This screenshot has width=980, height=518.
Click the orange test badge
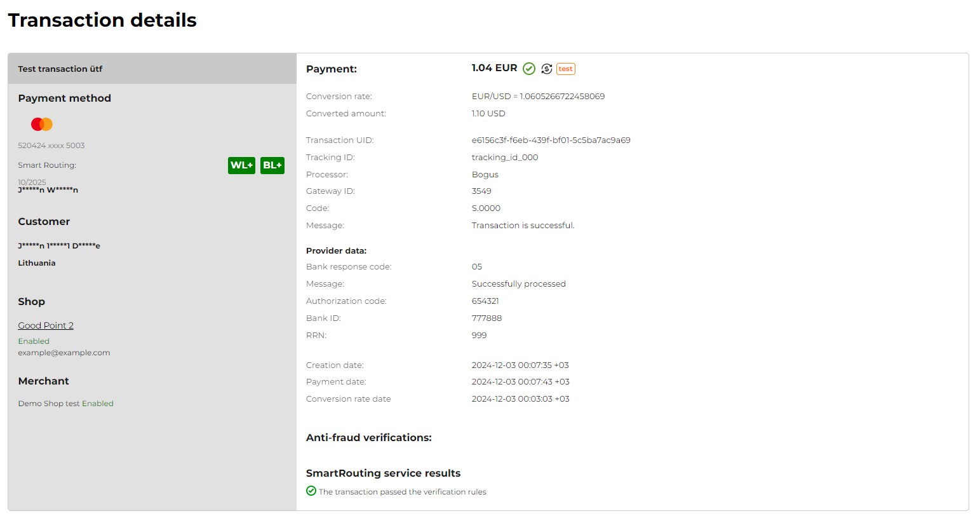(565, 69)
